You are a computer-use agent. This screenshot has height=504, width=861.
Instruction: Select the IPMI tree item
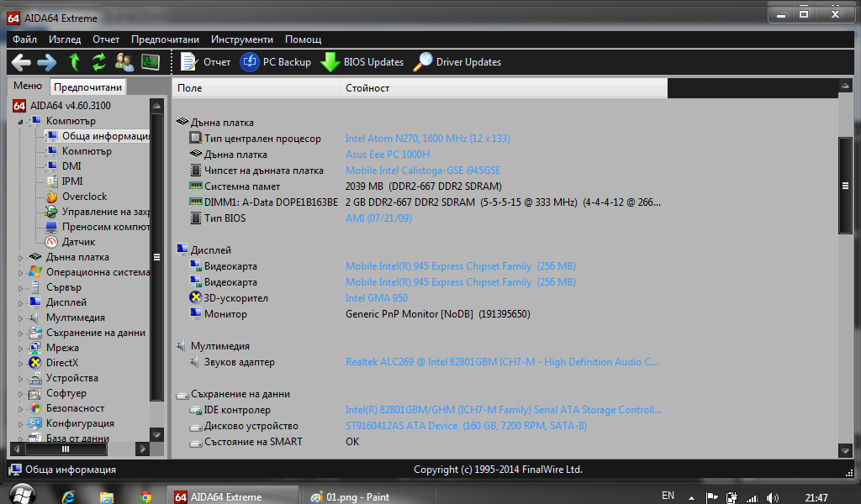click(x=72, y=181)
